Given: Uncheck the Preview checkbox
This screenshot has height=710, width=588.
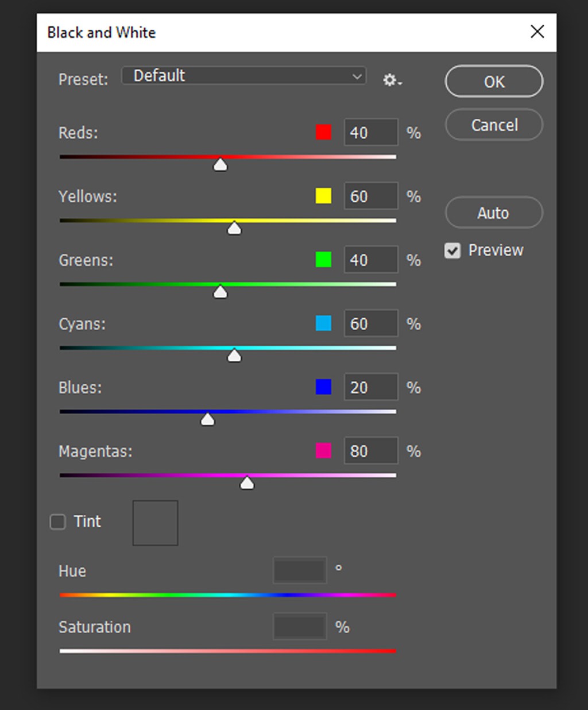Looking at the screenshot, I should [452, 251].
